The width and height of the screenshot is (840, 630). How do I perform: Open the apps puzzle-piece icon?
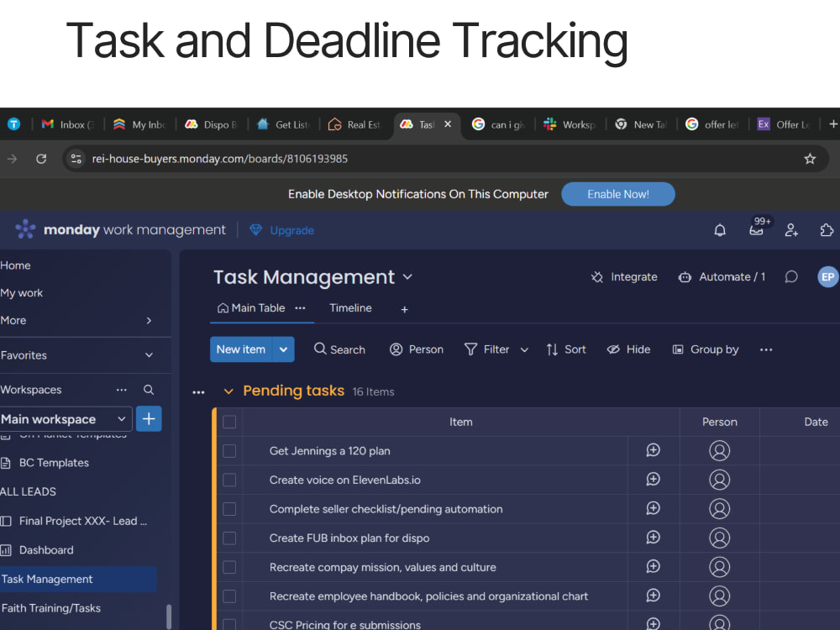pos(827,230)
